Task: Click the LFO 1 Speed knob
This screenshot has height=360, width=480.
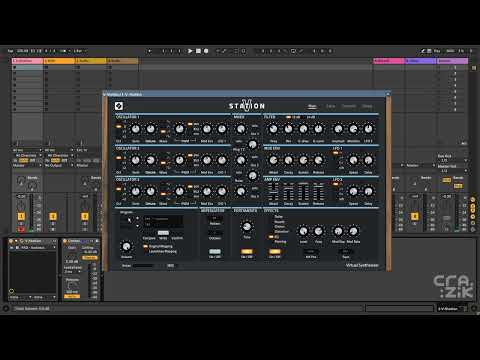Action: click(x=353, y=160)
